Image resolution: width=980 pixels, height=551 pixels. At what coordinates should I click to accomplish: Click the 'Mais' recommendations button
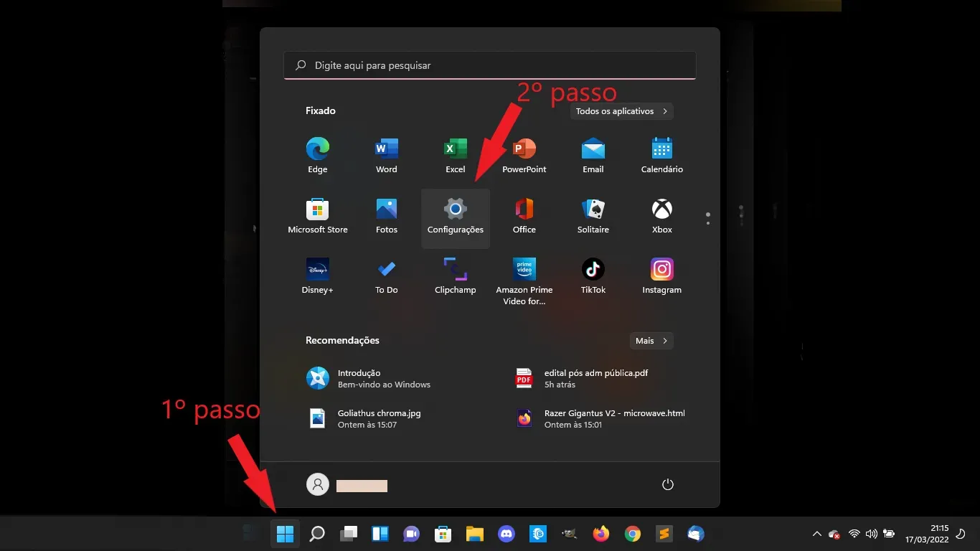(x=651, y=341)
